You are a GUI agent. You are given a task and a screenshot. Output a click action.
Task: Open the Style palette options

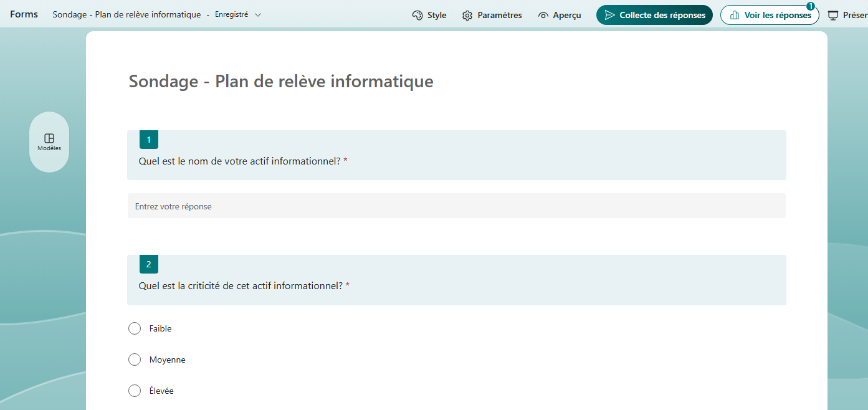[429, 15]
